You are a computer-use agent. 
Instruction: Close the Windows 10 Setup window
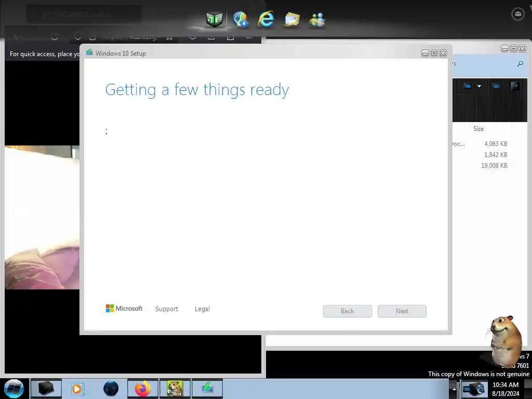coord(443,54)
